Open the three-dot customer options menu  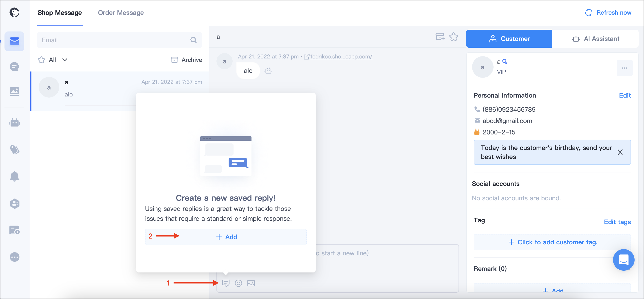[624, 68]
